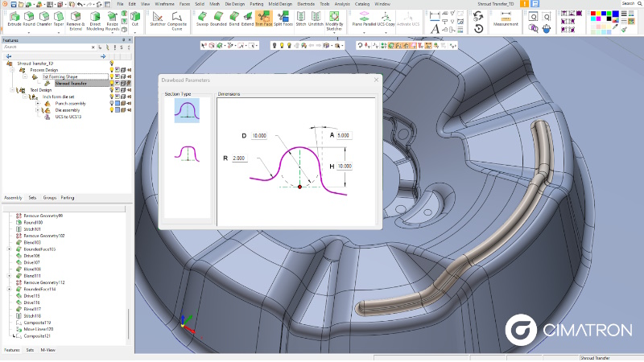
Task: Toggle light bulb visibility for Tool Design
Action: [x=111, y=90]
